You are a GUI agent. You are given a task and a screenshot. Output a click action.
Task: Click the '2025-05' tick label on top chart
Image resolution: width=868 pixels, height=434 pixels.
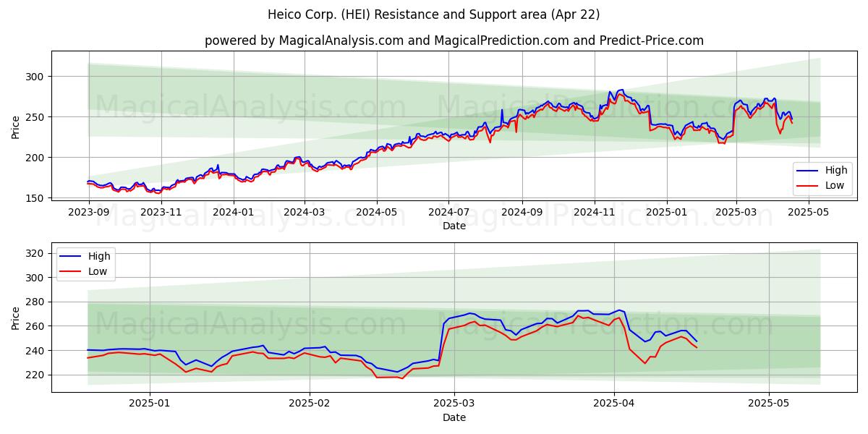(x=808, y=213)
